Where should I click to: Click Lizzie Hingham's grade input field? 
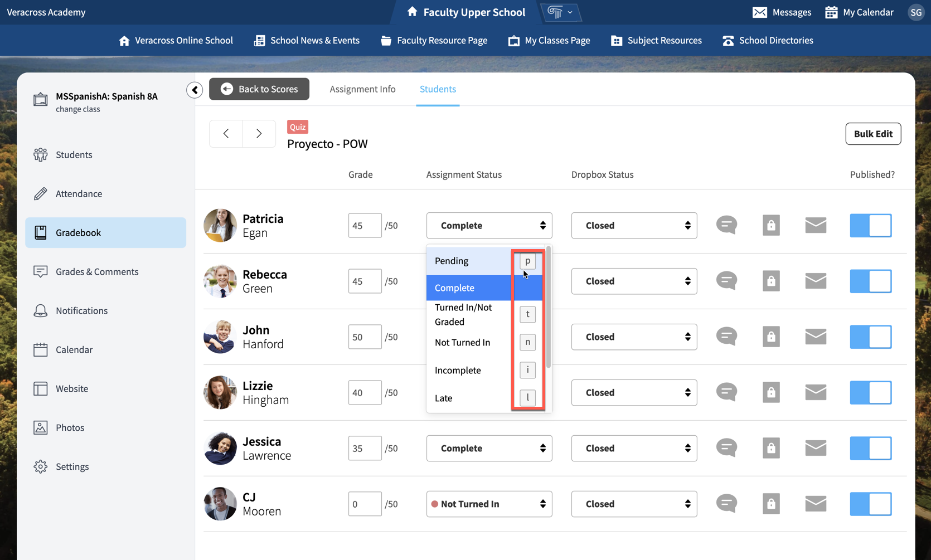(365, 392)
